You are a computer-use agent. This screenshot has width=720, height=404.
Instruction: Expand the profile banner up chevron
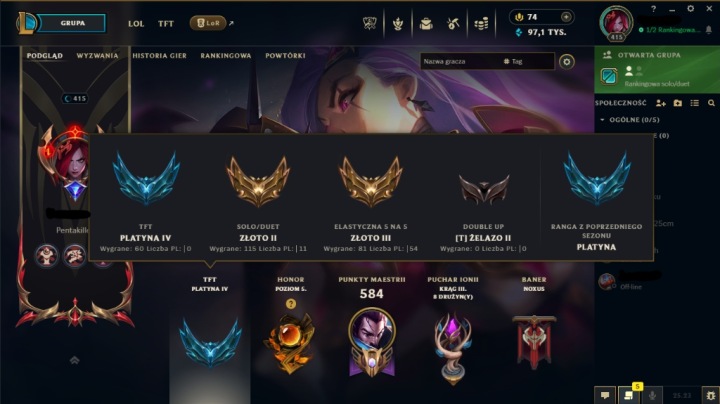74,360
